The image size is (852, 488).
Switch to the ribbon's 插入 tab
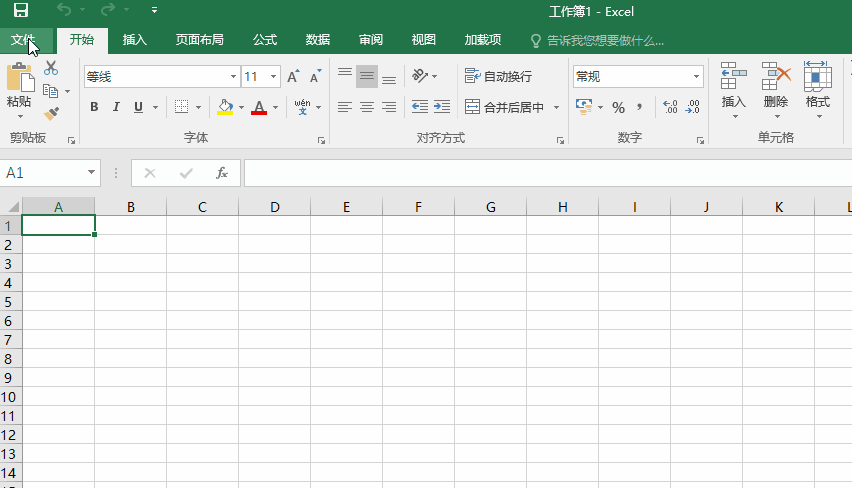(x=135, y=40)
